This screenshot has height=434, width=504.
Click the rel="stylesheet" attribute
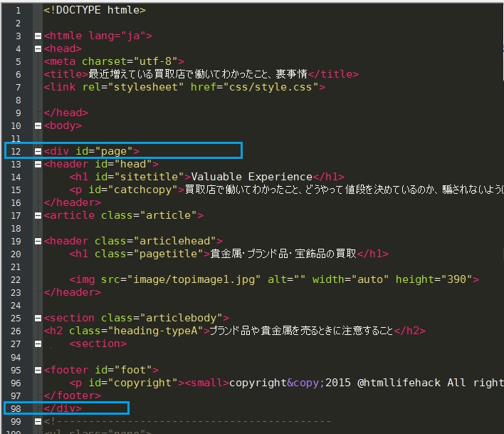coord(133,87)
